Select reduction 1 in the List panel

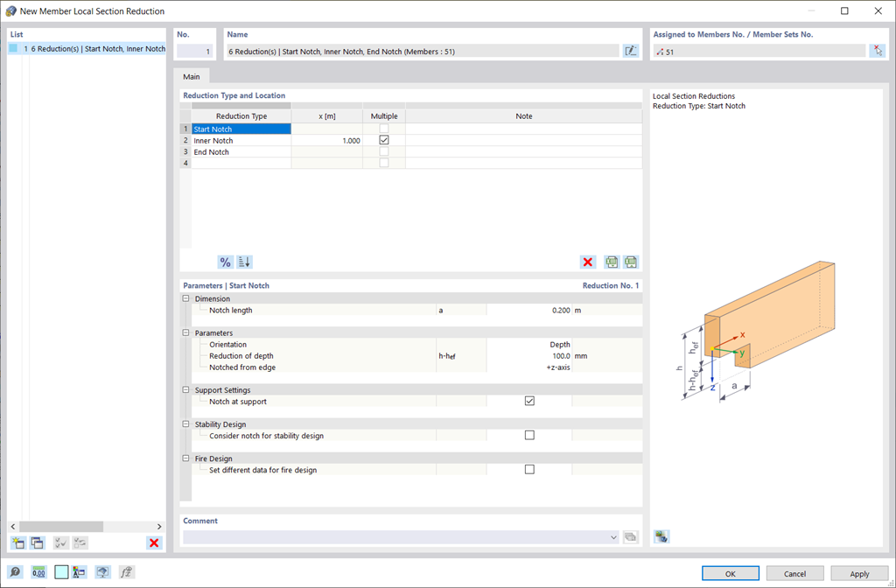79,48
